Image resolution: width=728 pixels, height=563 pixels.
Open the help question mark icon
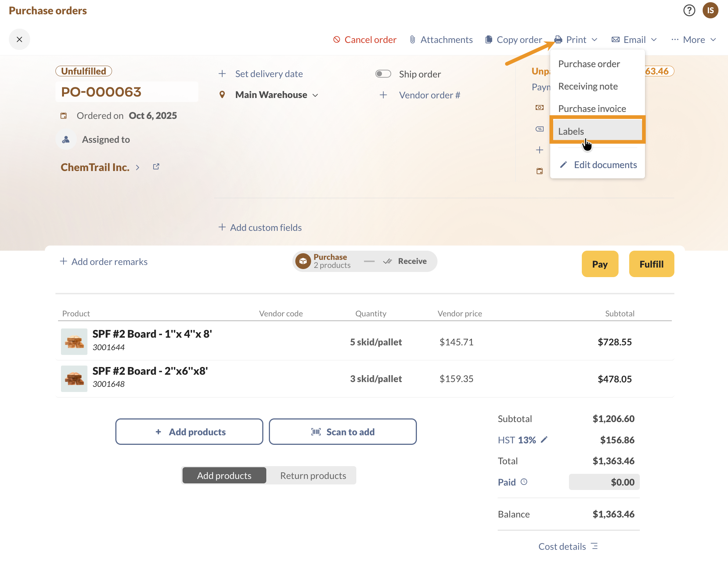pyautogui.click(x=689, y=10)
